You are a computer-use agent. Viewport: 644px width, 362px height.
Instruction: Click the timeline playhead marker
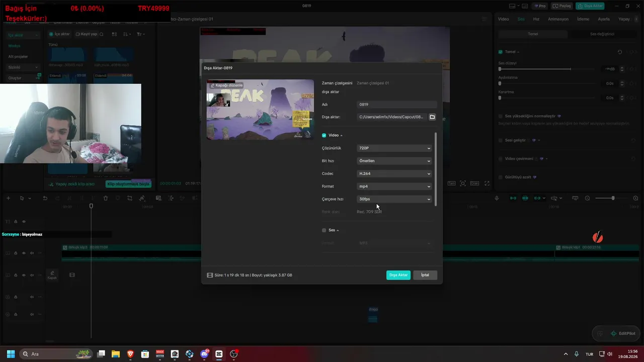91,206
